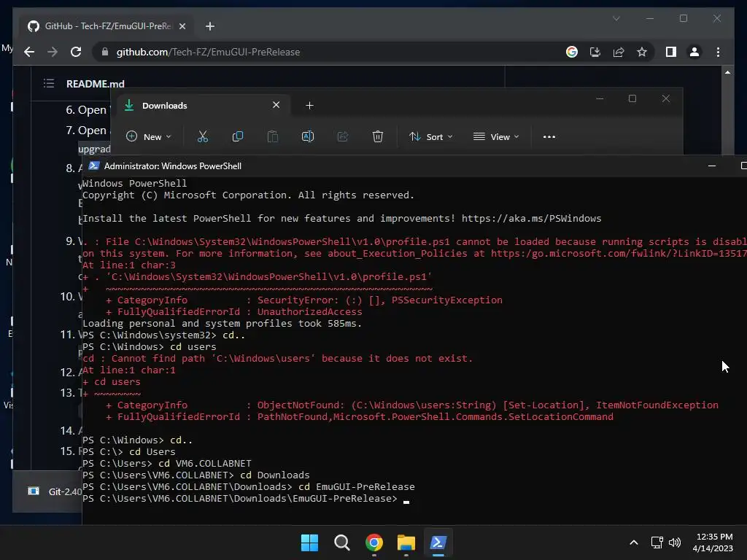Click install app icon in Chrome address bar
The width and height of the screenshot is (747, 560).
point(595,52)
